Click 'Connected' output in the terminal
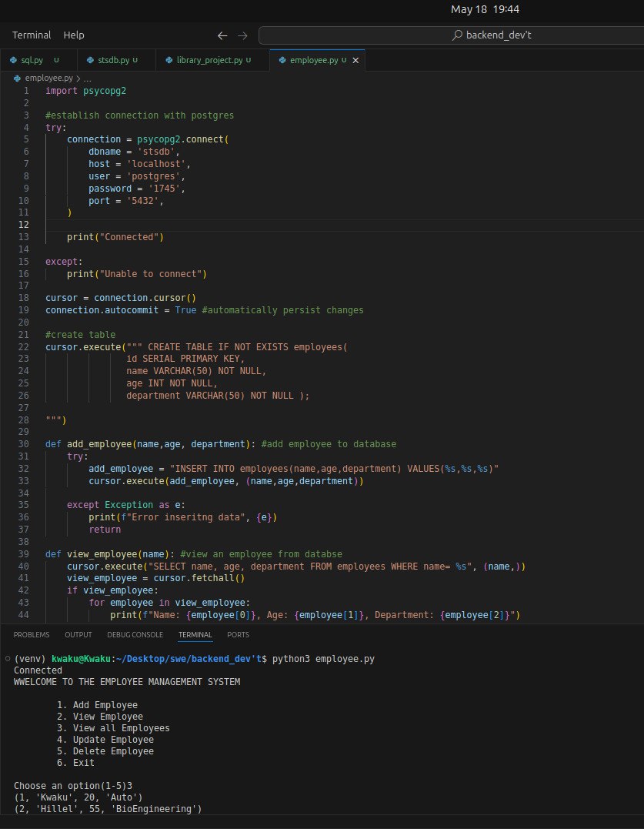 pyautogui.click(x=38, y=670)
